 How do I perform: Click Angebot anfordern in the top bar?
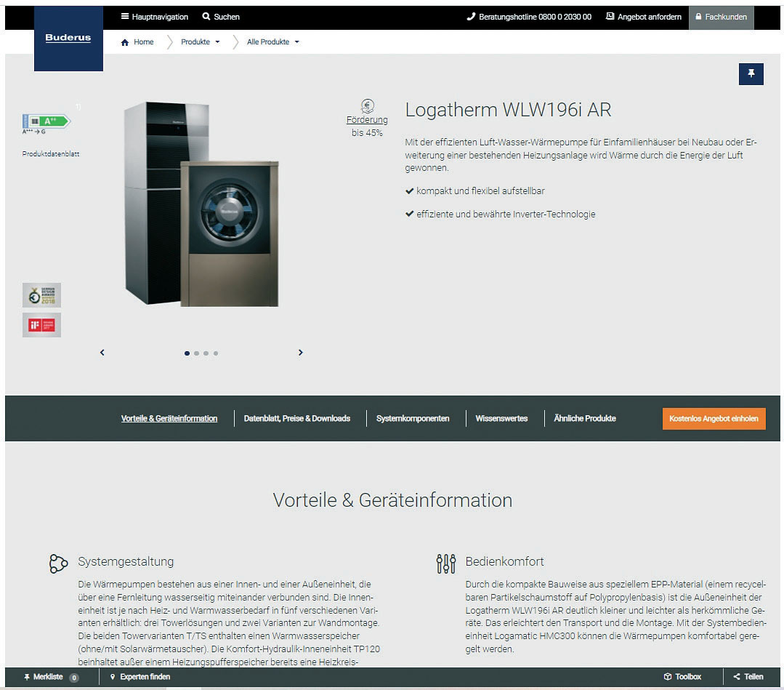pyautogui.click(x=644, y=17)
